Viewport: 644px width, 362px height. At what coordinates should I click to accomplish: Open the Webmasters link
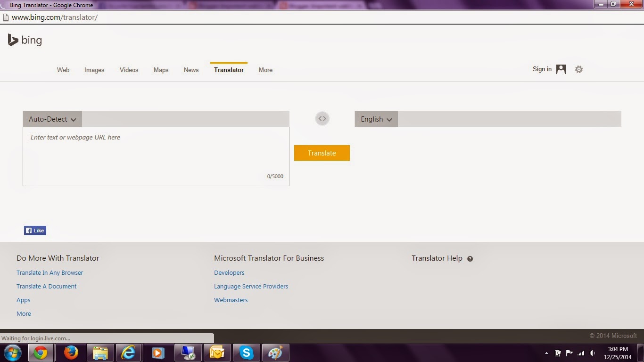(231, 300)
